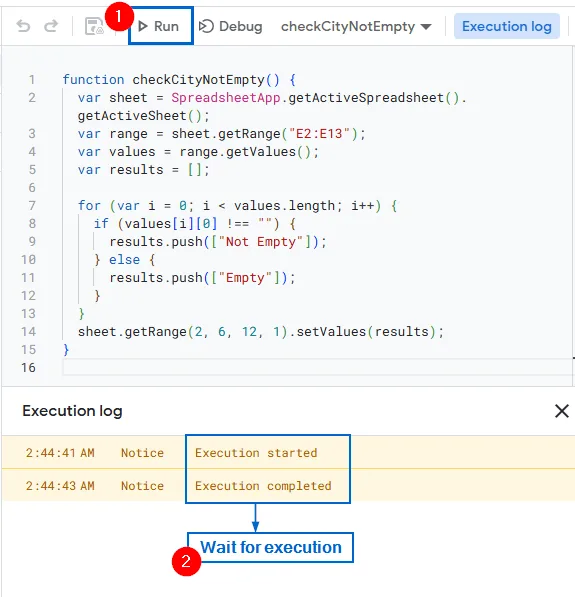Select the 2:44:43 AM log timestamp
This screenshot has height=597, width=575.
pos(60,486)
